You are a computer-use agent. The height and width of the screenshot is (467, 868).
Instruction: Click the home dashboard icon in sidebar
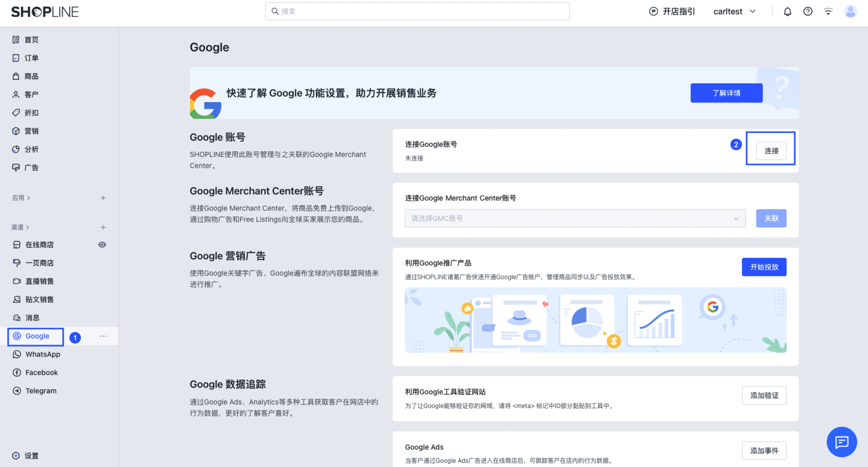(x=16, y=40)
